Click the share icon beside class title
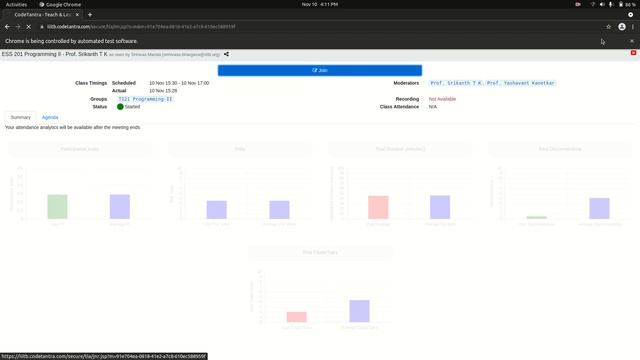 click(x=226, y=54)
